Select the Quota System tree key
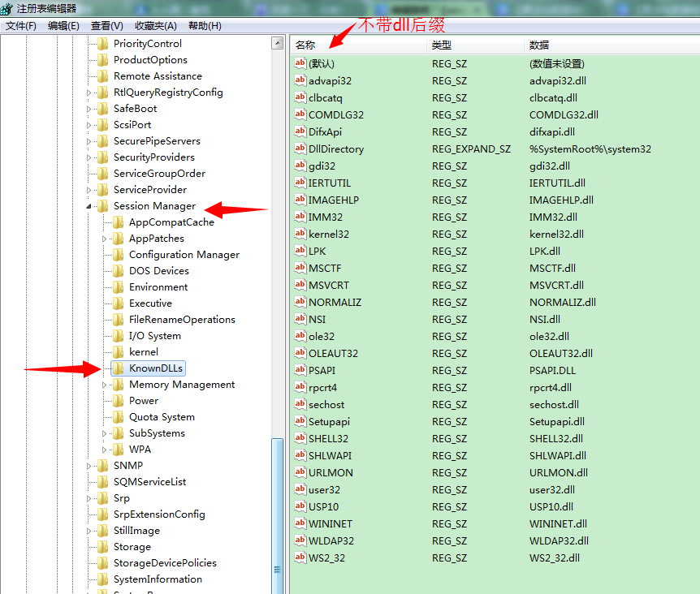This screenshot has width=700, height=594. (162, 417)
